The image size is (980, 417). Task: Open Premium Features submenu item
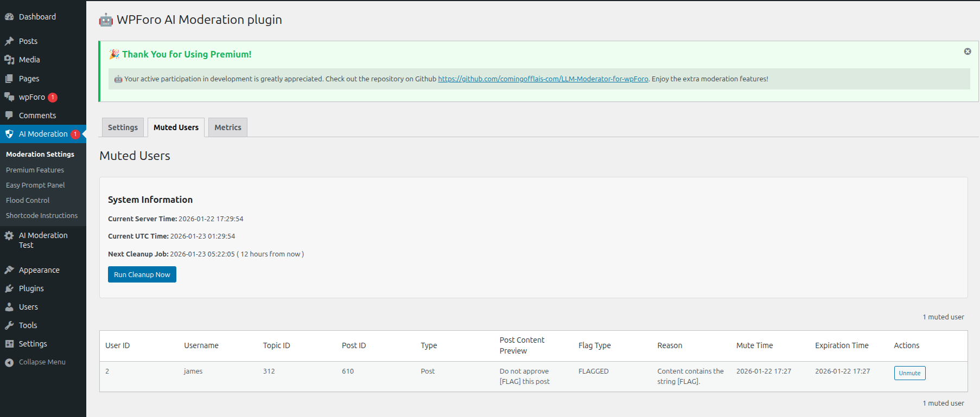coord(35,170)
